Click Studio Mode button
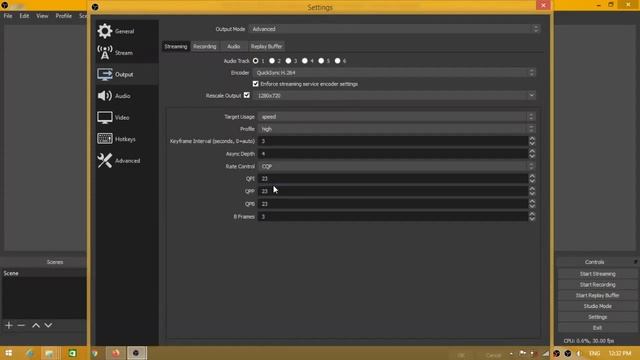This screenshot has width=640, height=360. [597, 306]
